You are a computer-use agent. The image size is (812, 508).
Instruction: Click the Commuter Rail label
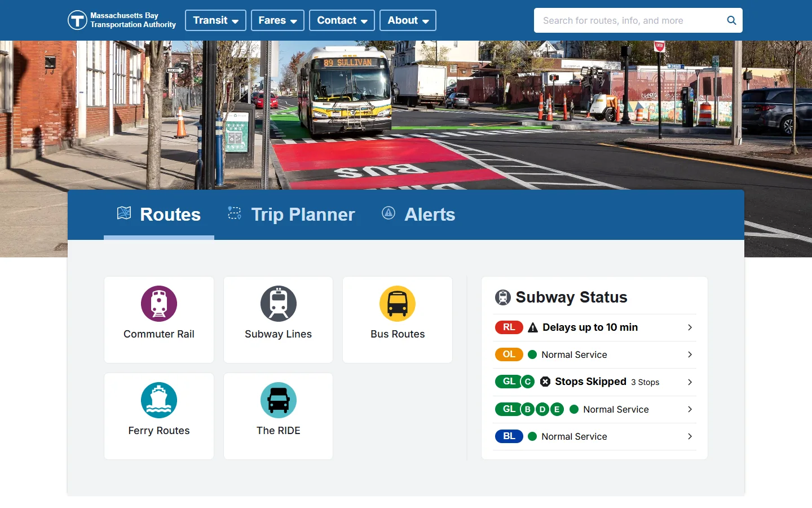(159, 334)
